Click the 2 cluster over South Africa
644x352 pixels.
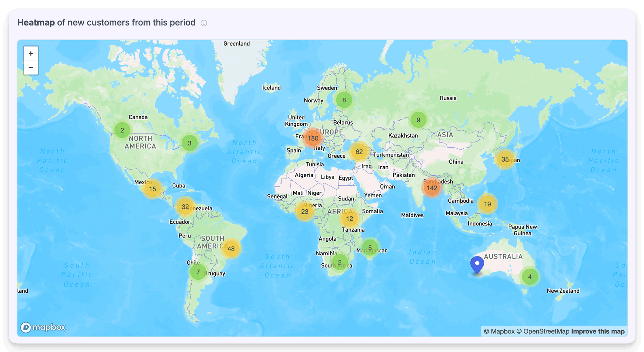[x=340, y=262]
